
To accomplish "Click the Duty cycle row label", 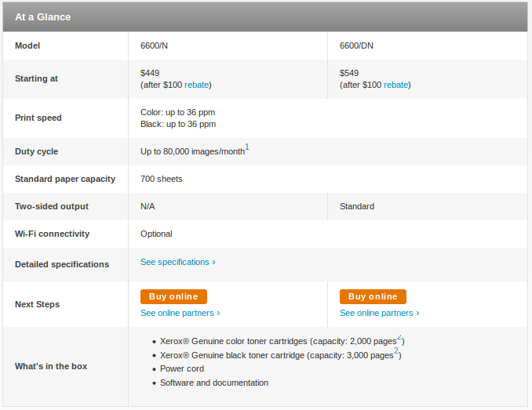I will tap(36, 151).
